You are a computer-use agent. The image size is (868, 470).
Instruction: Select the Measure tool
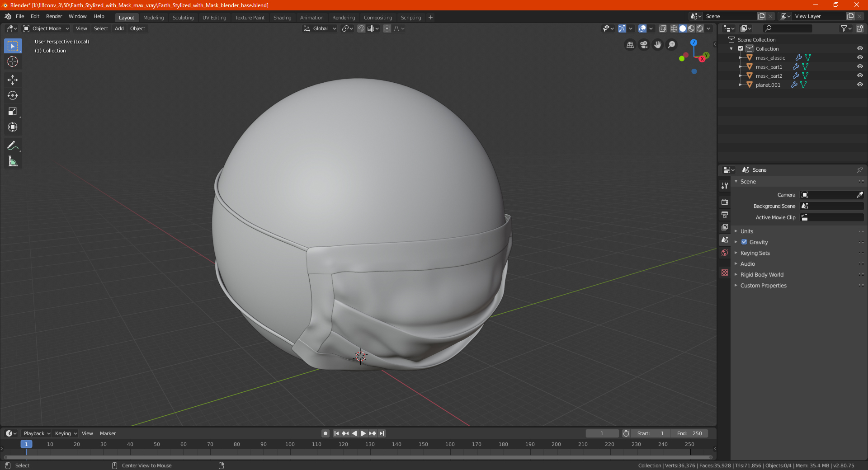click(13, 161)
